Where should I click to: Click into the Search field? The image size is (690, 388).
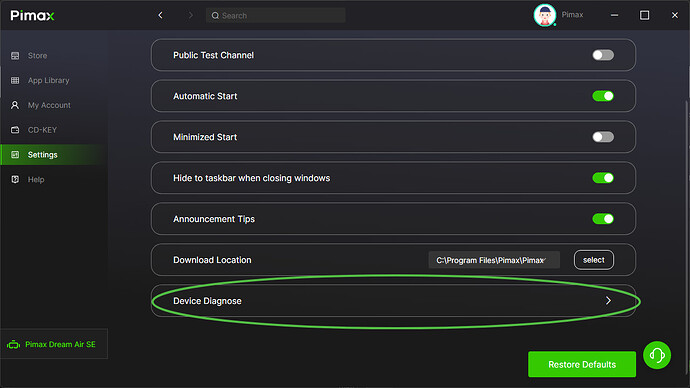tap(276, 15)
